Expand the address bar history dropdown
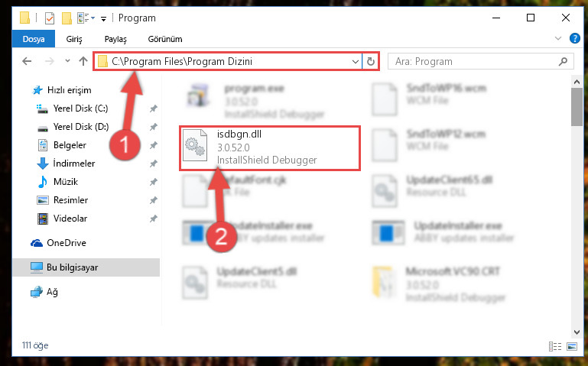The width and height of the screenshot is (588, 366). pos(355,61)
